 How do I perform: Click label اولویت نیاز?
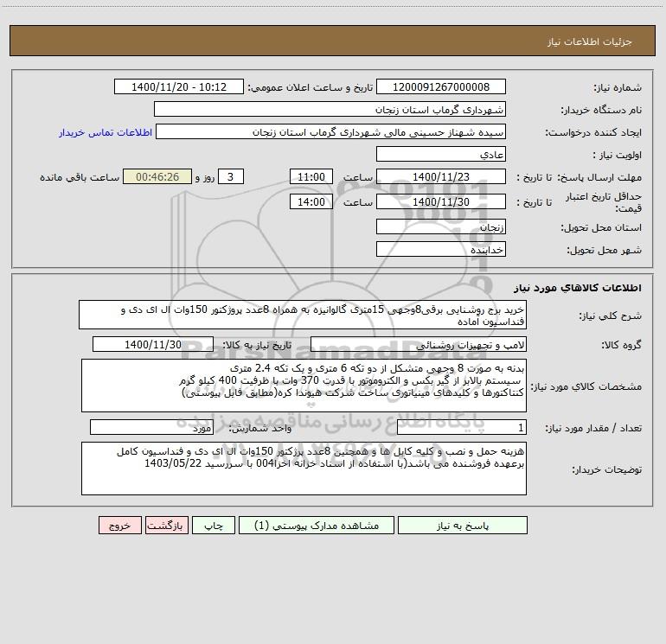(x=618, y=156)
